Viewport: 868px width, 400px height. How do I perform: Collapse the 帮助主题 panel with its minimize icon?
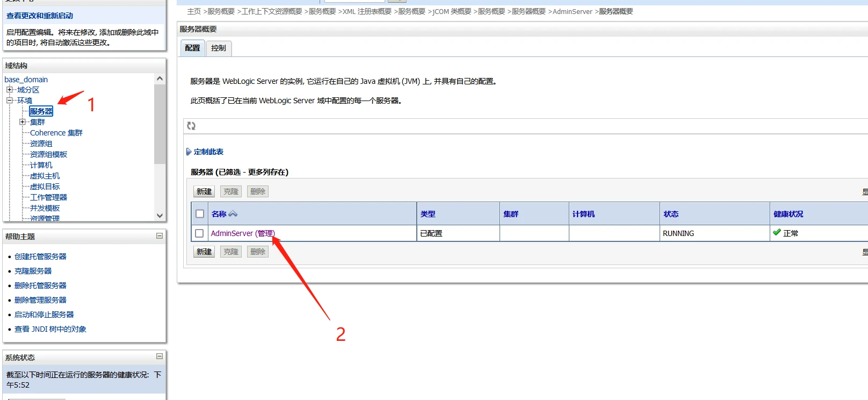pyautogui.click(x=160, y=236)
